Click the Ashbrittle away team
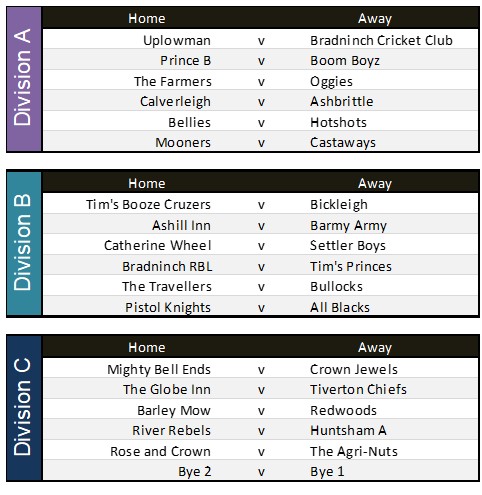The image size is (482, 495). 341,101
